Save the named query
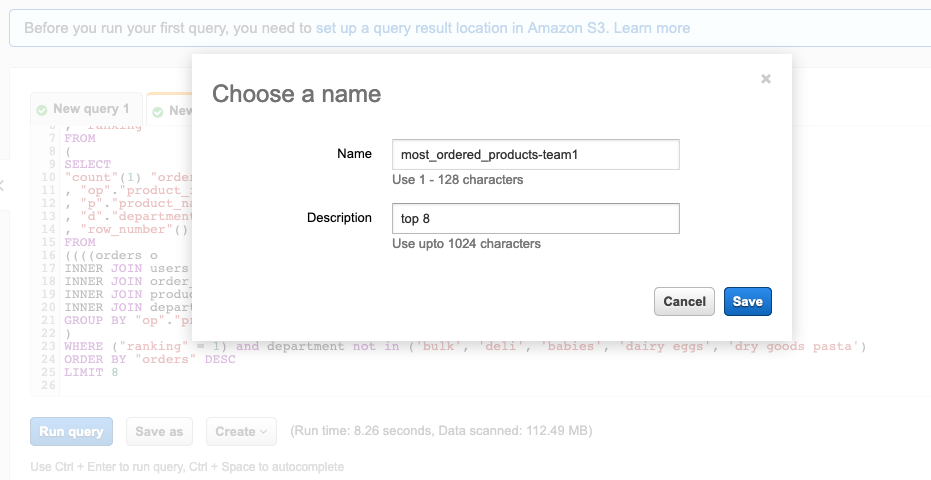Viewport: 931px width, 480px height. (x=748, y=301)
